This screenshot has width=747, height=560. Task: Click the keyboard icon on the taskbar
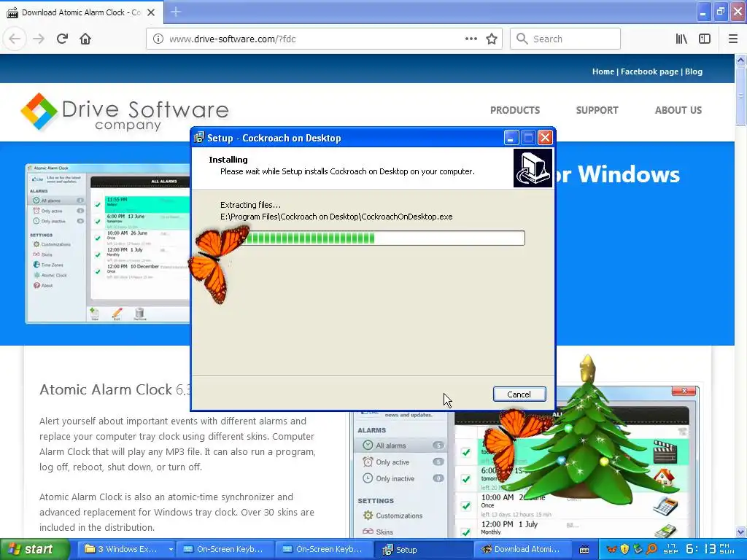point(584,550)
